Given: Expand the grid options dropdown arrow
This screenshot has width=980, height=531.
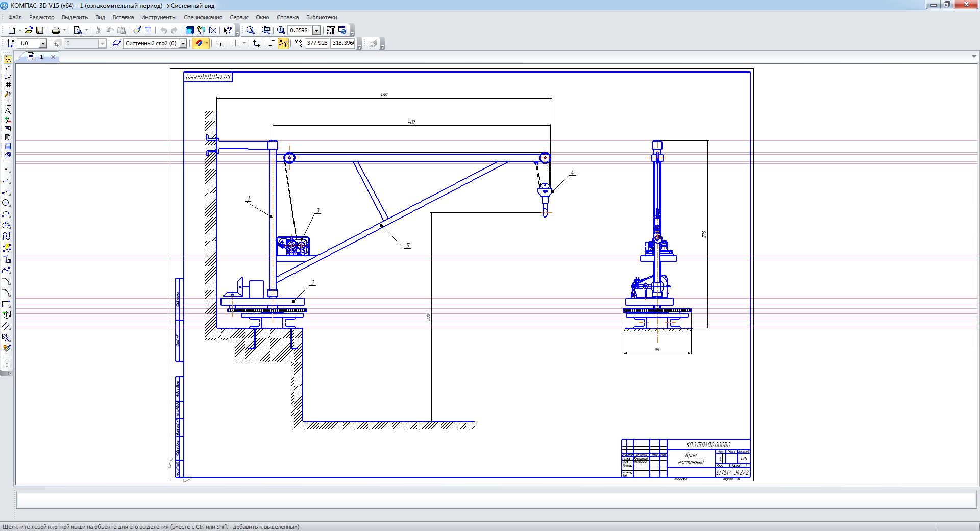Looking at the screenshot, I should click(244, 43).
